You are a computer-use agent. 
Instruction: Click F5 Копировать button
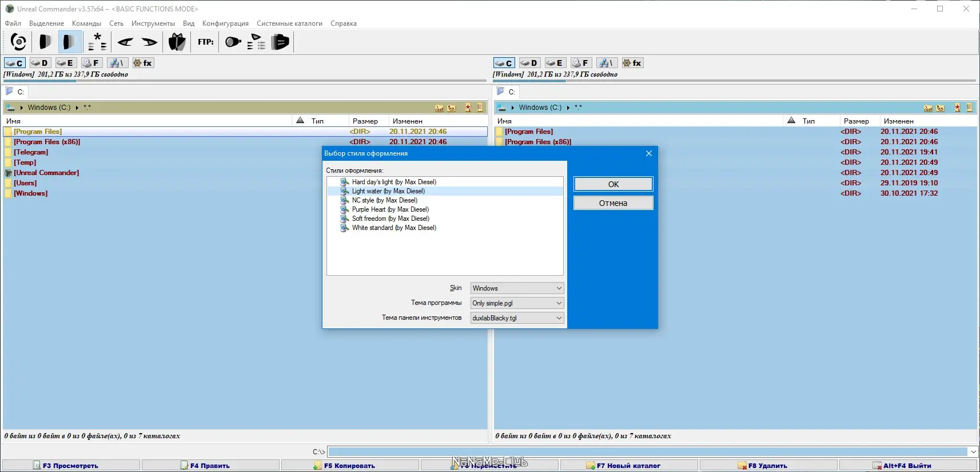tap(349, 466)
